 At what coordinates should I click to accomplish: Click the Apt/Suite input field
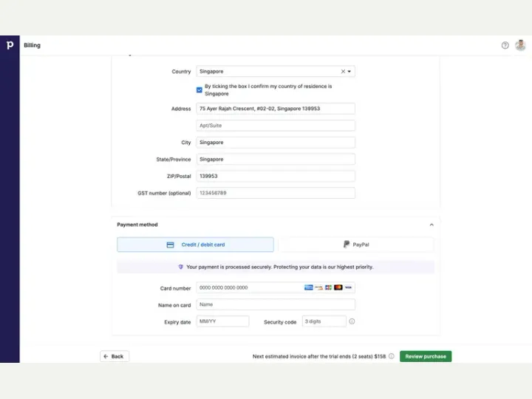tap(276, 126)
